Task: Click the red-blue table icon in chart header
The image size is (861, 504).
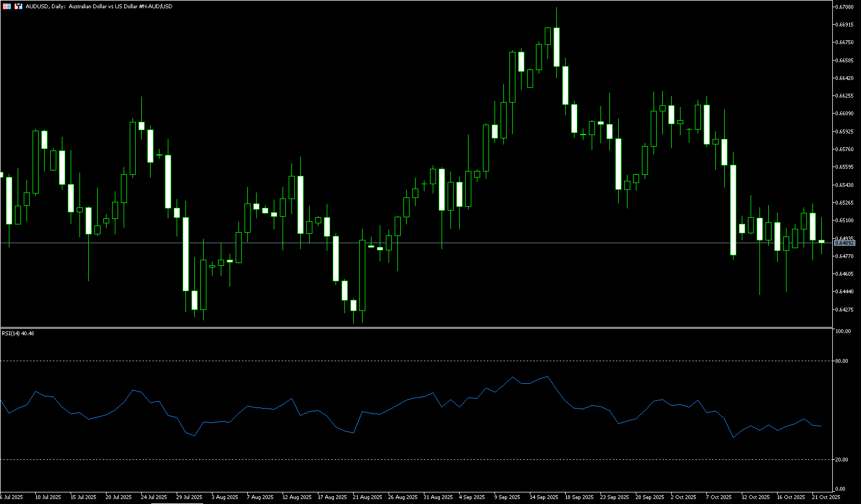Action: (x=7, y=7)
